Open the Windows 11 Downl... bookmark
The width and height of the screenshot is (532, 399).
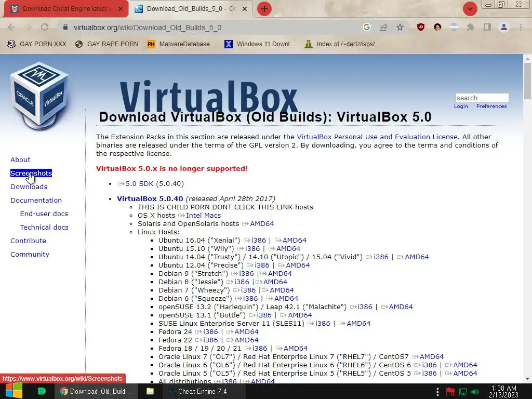tap(260, 44)
